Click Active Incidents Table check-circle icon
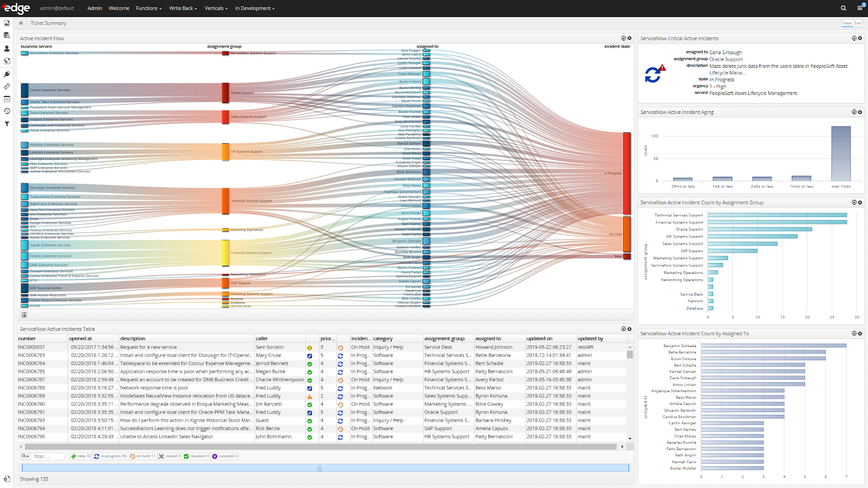 [x=624, y=329]
